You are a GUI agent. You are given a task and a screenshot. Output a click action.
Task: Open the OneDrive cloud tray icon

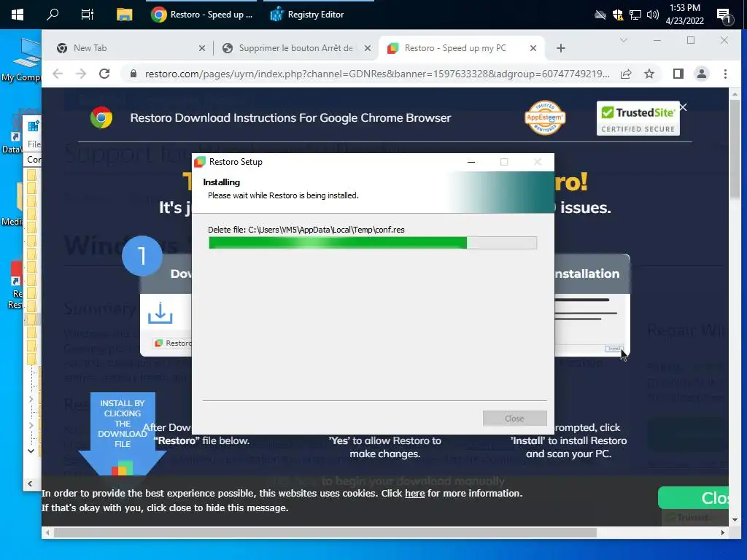pyautogui.click(x=600, y=15)
